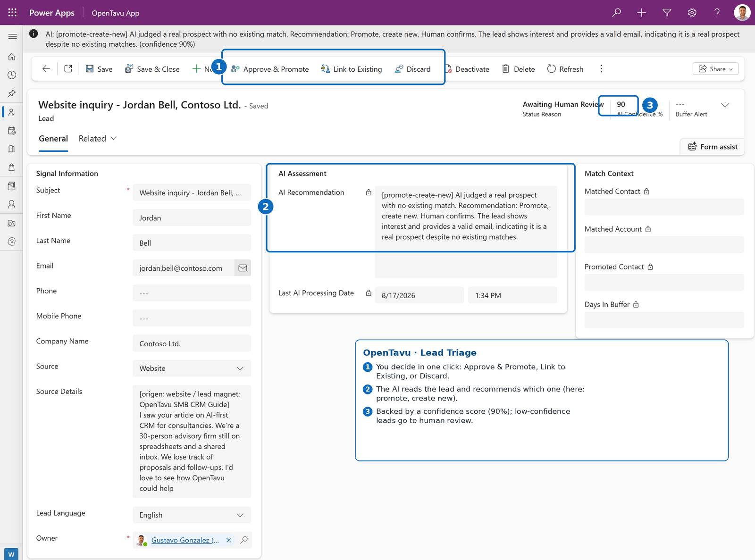Open the user profile avatar
755x560 pixels.
[x=742, y=13]
